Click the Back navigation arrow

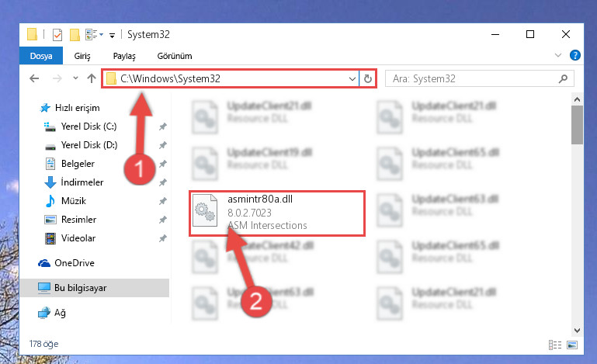(34, 79)
